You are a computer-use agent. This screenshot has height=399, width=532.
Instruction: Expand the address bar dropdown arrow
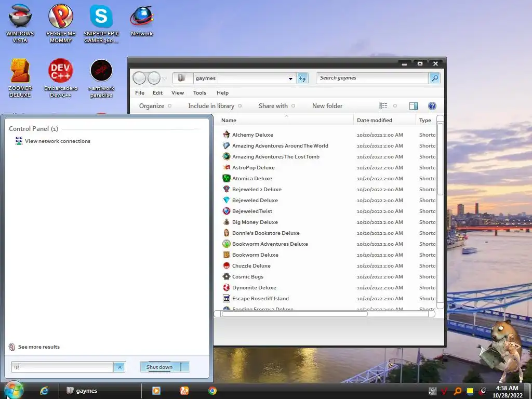point(290,79)
